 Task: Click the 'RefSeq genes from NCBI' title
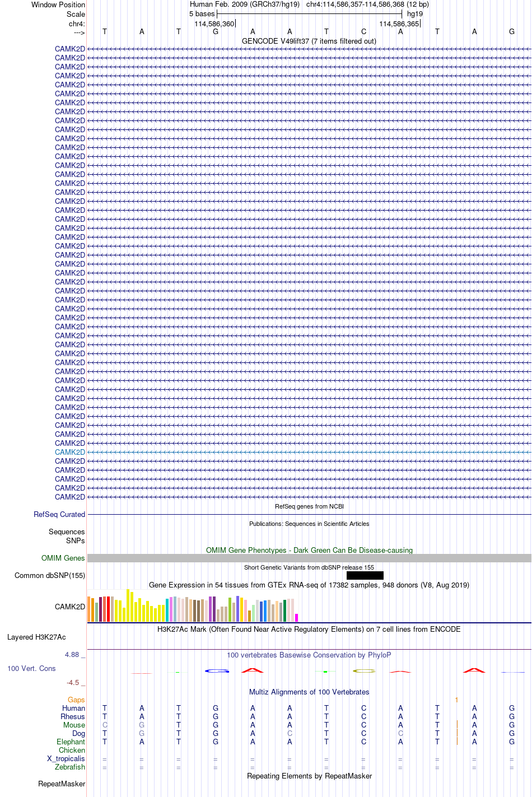[309, 506]
